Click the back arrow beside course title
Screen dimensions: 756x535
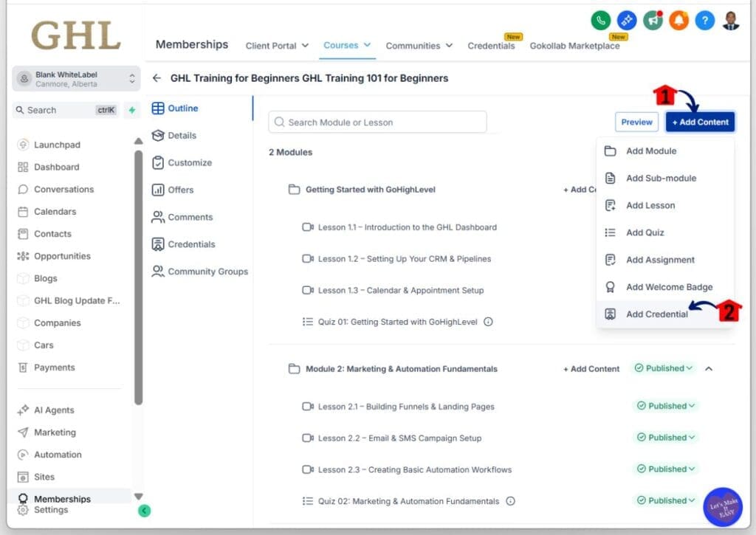click(x=157, y=78)
